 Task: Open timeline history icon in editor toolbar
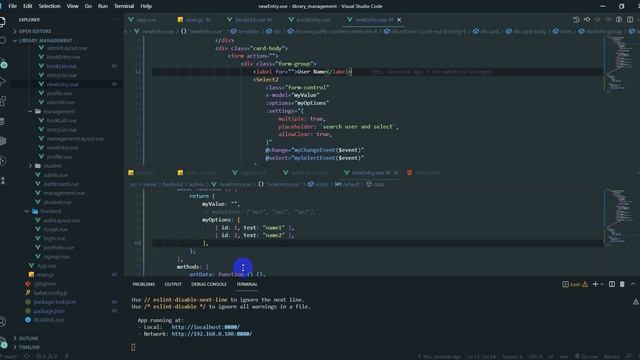pyautogui.click(x=576, y=20)
